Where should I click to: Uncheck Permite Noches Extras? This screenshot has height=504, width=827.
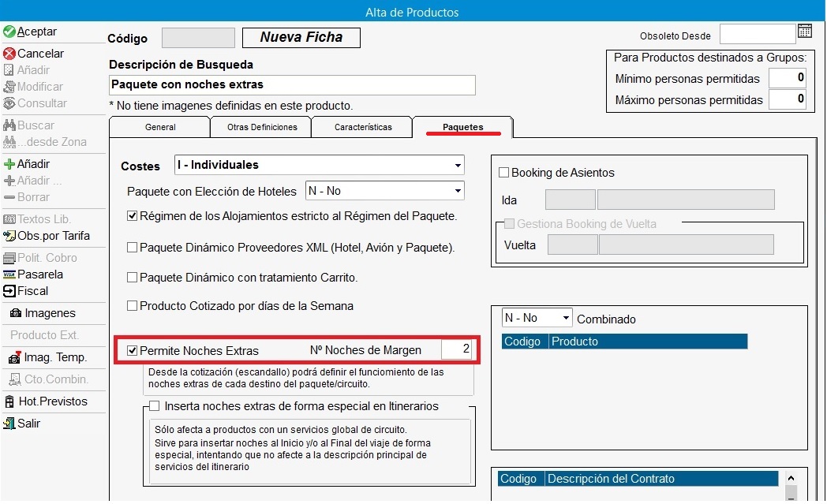click(133, 350)
